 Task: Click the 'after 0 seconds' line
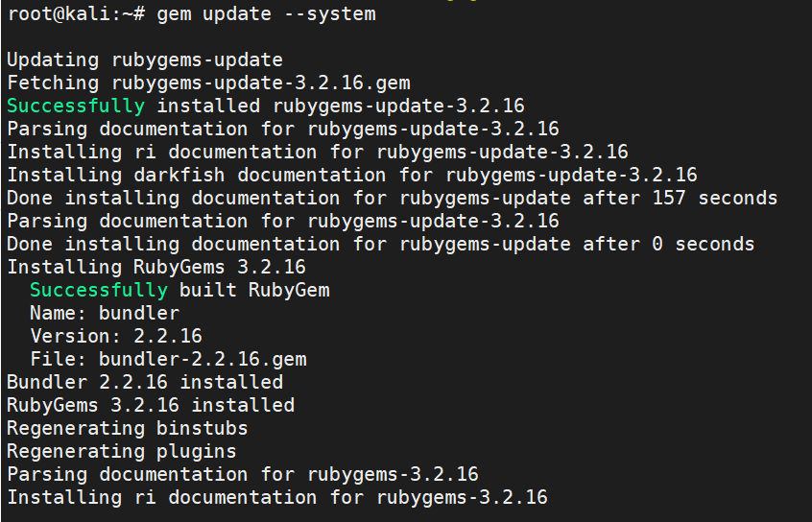(x=381, y=244)
